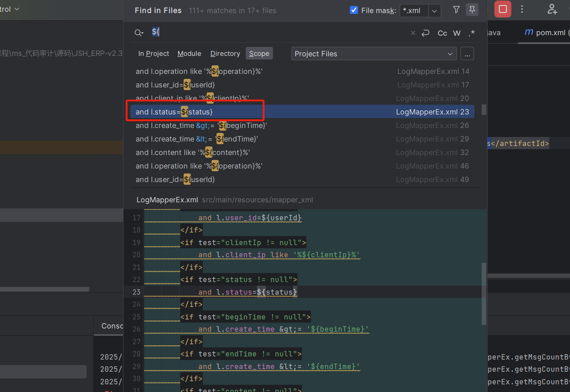Select result with endTime line 29
This screenshot has width=570, height=392.
pos(302,139)
